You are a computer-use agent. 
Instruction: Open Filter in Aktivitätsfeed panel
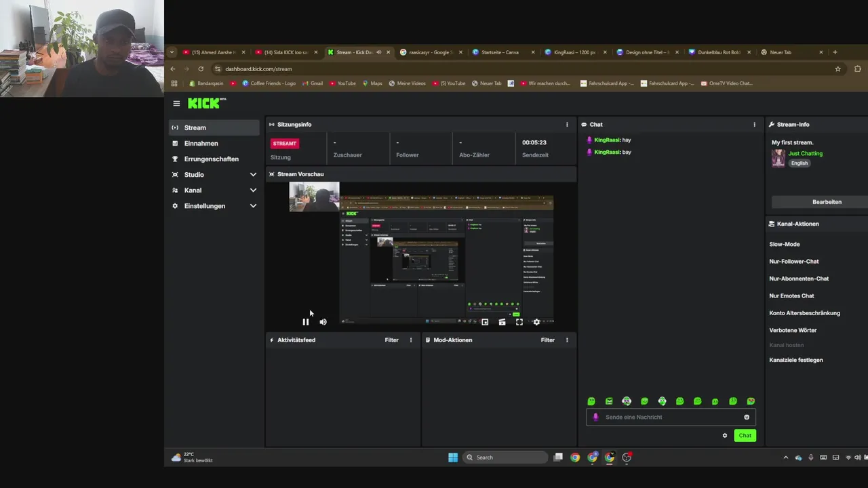point(392,340)
